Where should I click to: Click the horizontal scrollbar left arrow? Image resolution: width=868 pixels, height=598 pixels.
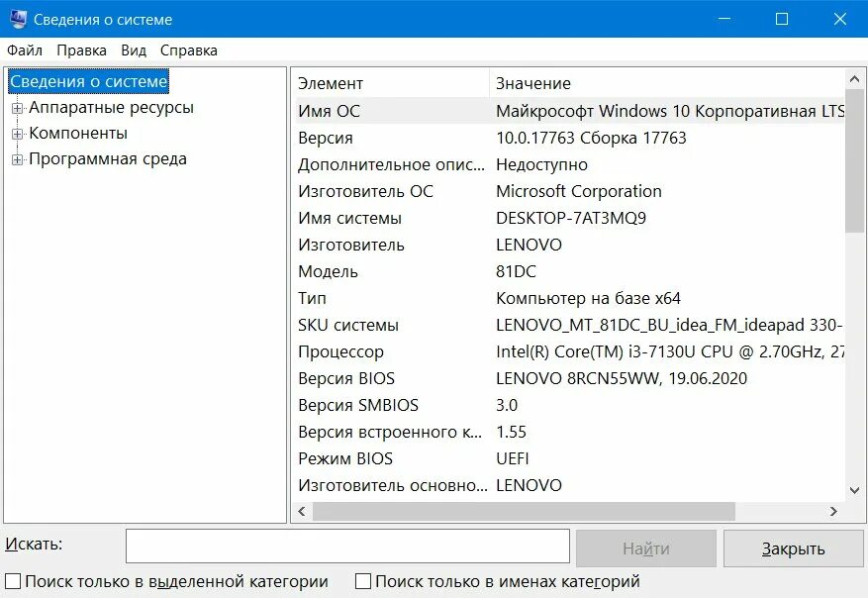[x=302, y=511]
